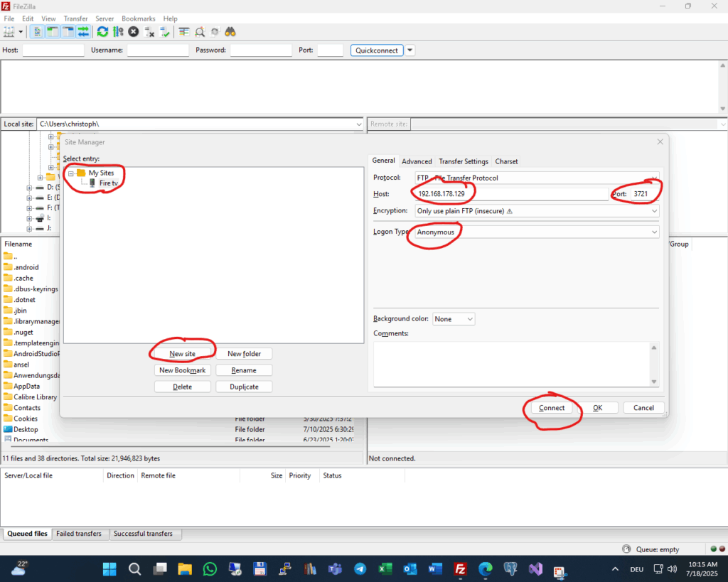The image size is (728, 582).
Task: Select the .android folder in file list
Action: click(x=26, y=267)
